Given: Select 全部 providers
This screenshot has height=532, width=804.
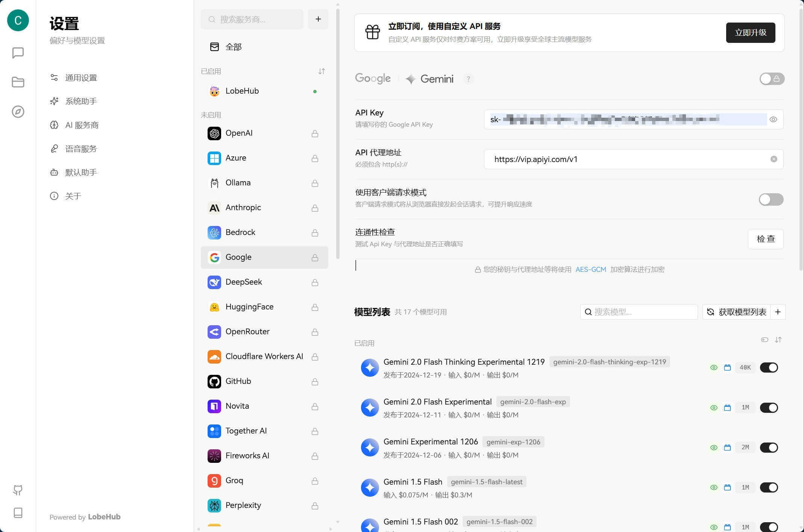Looking at the screenshot, I should click(264, 47).
